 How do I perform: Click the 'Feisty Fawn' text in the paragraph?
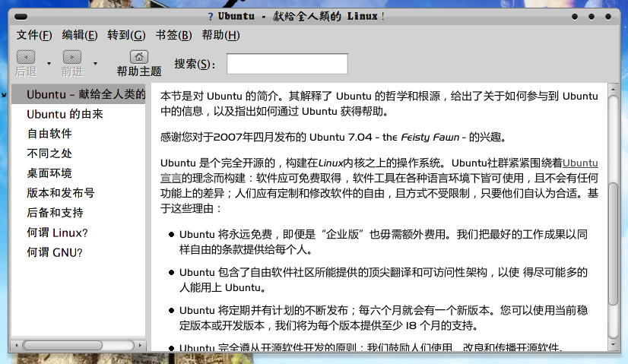[430, 138]
